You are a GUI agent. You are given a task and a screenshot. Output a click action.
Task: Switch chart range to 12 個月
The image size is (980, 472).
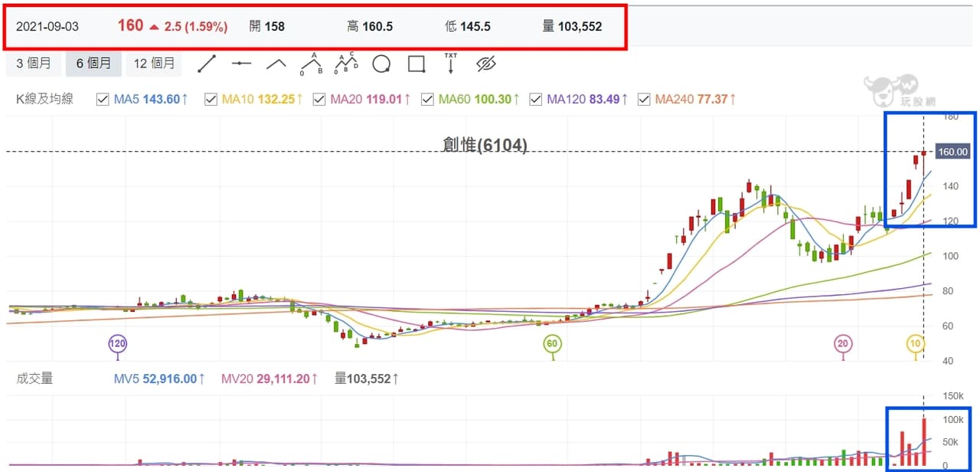154,64
